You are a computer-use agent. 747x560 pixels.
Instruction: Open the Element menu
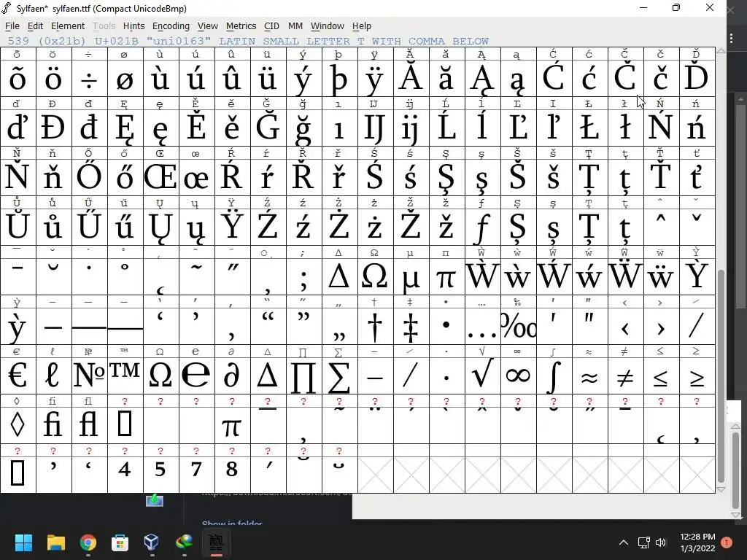[68, 26]
